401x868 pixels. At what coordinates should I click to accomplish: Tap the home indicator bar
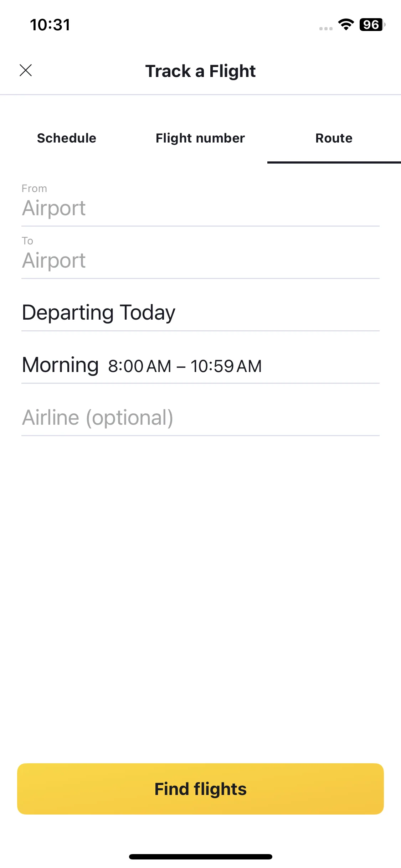tap(200, 857)
